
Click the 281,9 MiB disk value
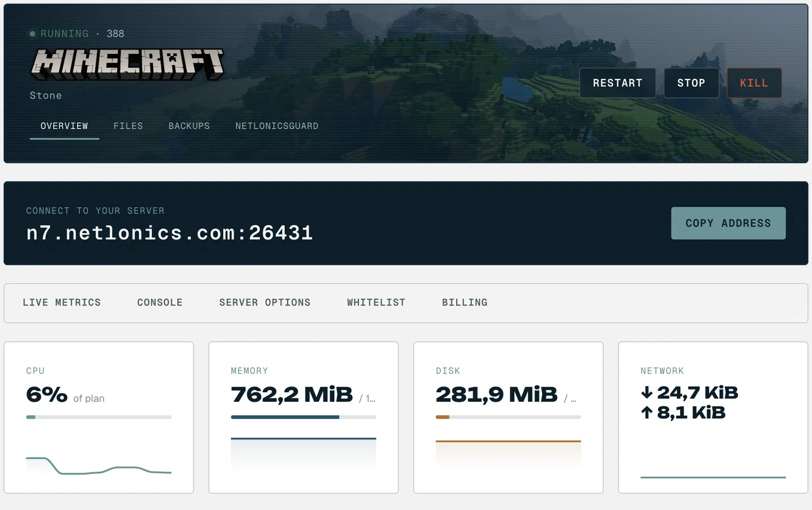(x=496, y=394)
